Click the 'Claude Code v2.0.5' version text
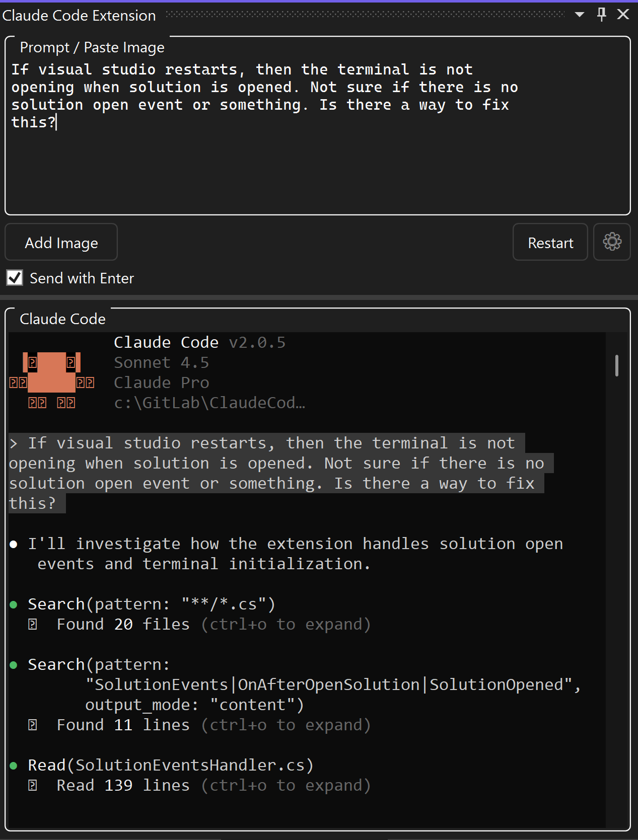Screen dimensions: 638x840 pos(199,342)
